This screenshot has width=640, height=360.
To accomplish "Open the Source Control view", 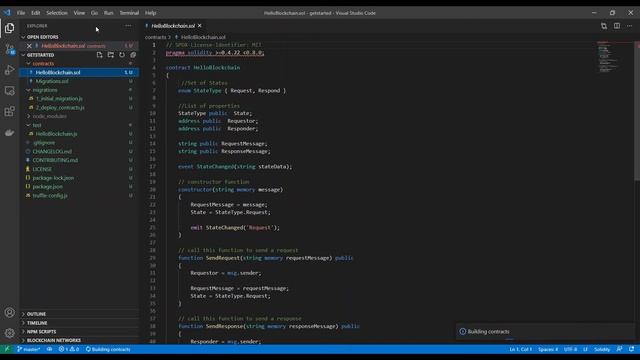I will 9,49.
